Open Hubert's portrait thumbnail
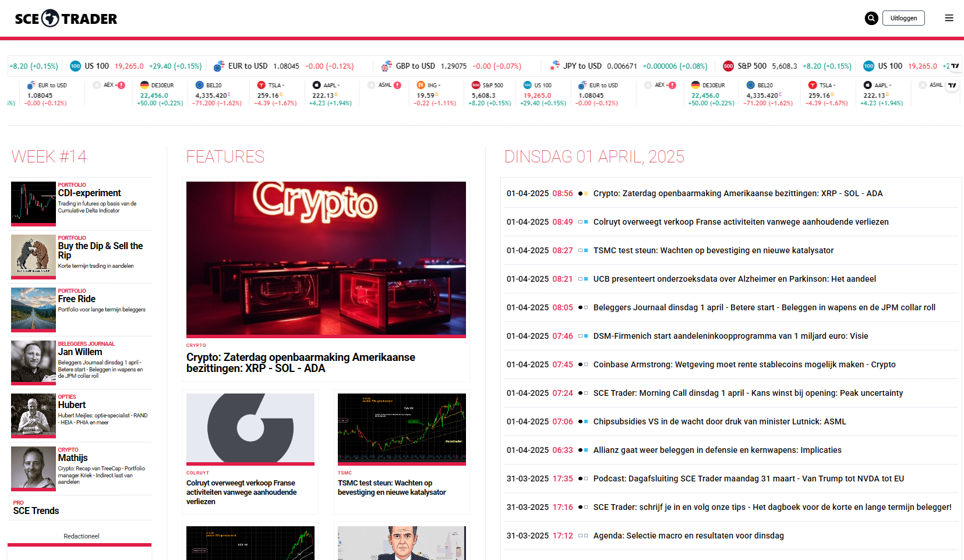964x560 pixels. click(33, 416)
